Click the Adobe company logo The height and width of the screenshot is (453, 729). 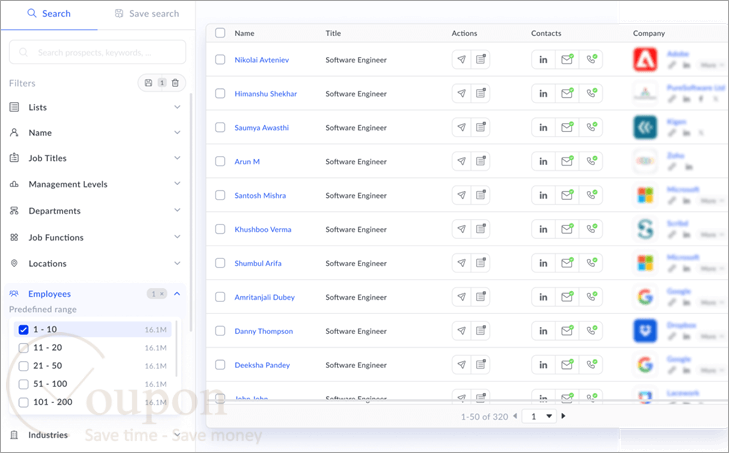tap(645, 60)
